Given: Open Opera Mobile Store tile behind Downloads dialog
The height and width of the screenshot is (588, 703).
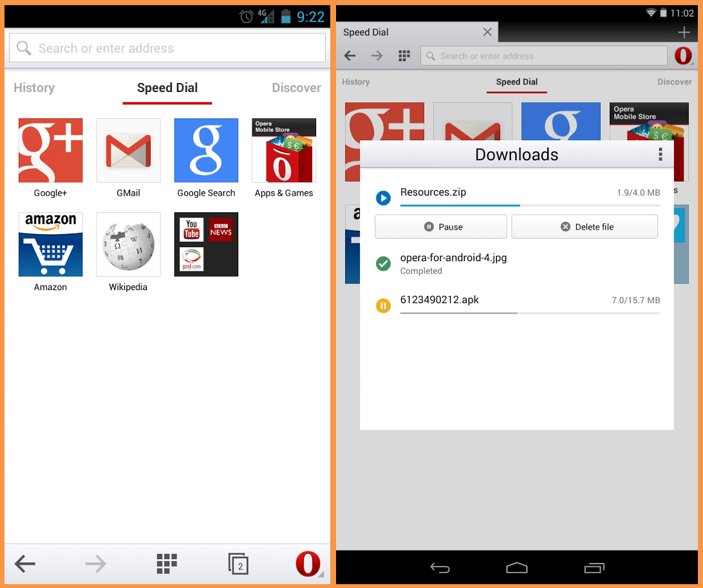Looking at the screenshot, I should click(649, 121).
